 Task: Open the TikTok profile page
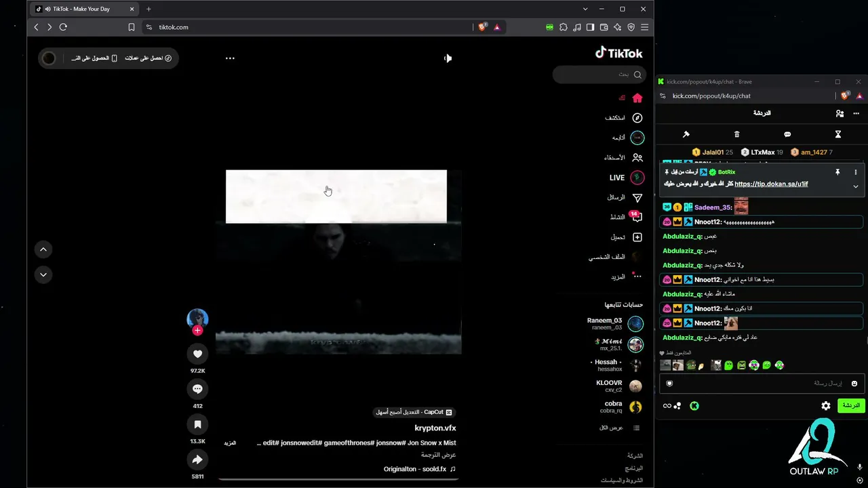point(616,258)
